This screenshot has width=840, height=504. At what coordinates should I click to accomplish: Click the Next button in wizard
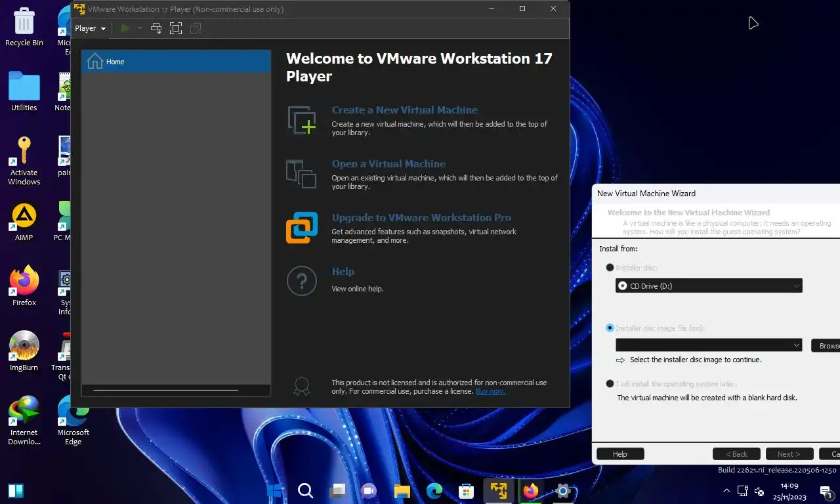coord(789,454)
